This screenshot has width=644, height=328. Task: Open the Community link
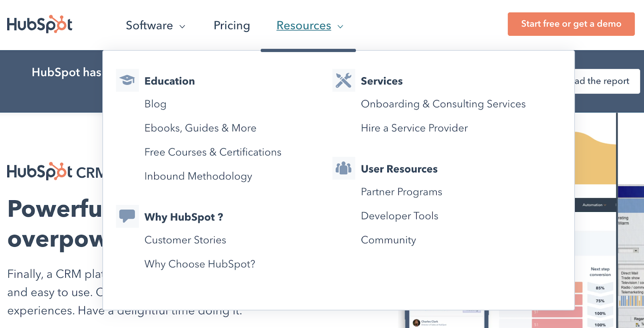pyautogui.click(x=388, y=240)
